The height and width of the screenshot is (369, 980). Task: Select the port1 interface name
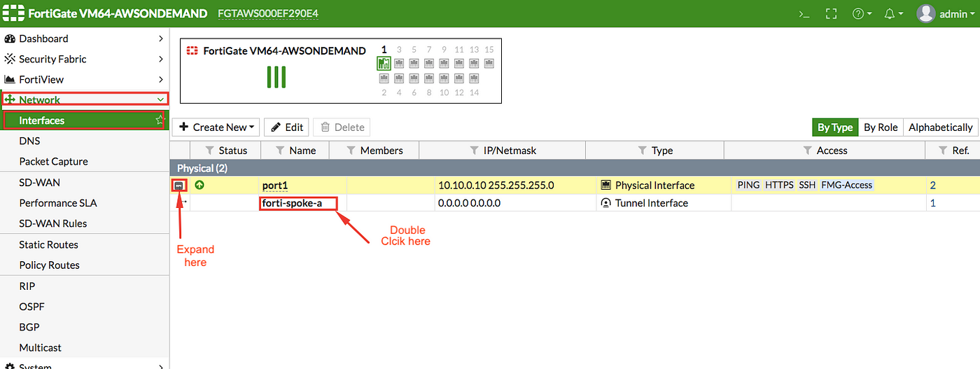tap(275, 186)
